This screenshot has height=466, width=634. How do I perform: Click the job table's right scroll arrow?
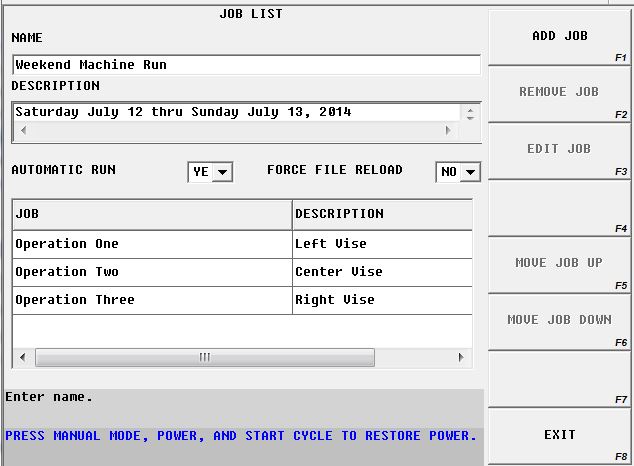click(x=461, y=357)
